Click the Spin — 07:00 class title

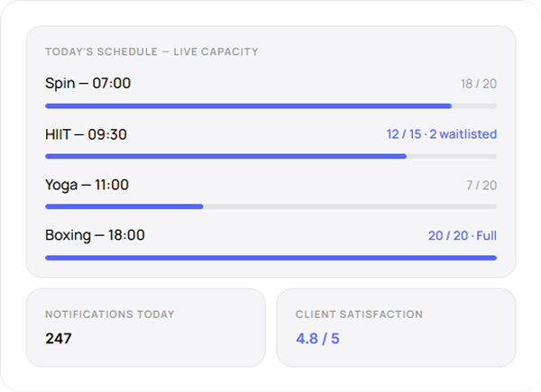[x=88, y=84]
